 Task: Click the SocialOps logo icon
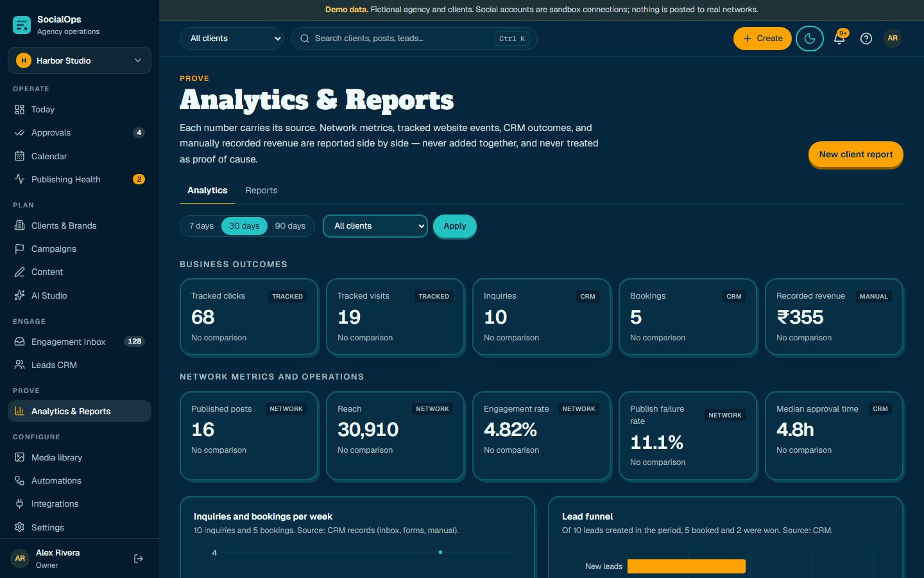[x=22, y=25]
